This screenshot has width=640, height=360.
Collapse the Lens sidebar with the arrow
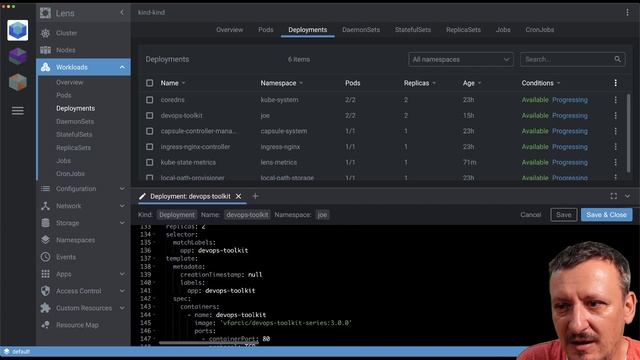(x=122, y=13)
